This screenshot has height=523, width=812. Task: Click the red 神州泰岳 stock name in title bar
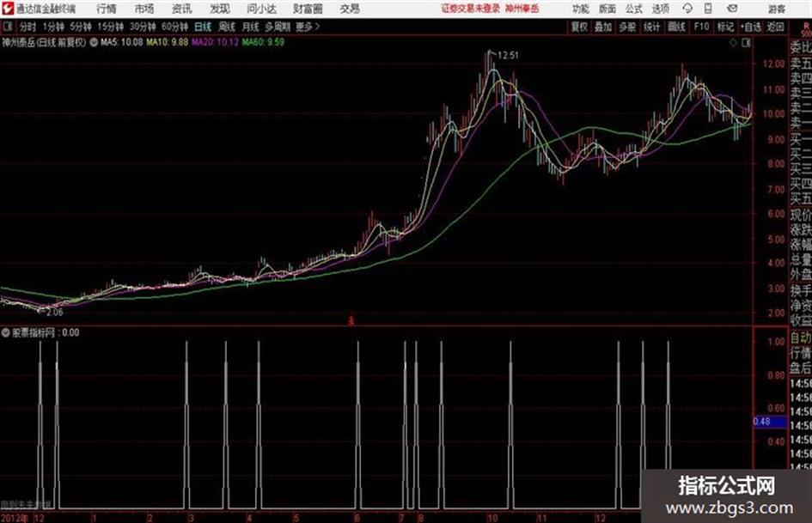tap(522, 9)
